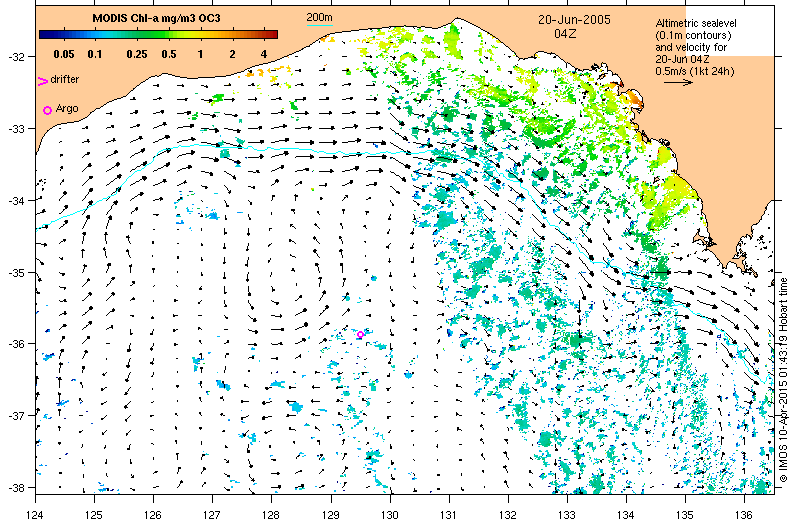
Task: Click the -33 latitude axis label
Action: tap(15, 129)
